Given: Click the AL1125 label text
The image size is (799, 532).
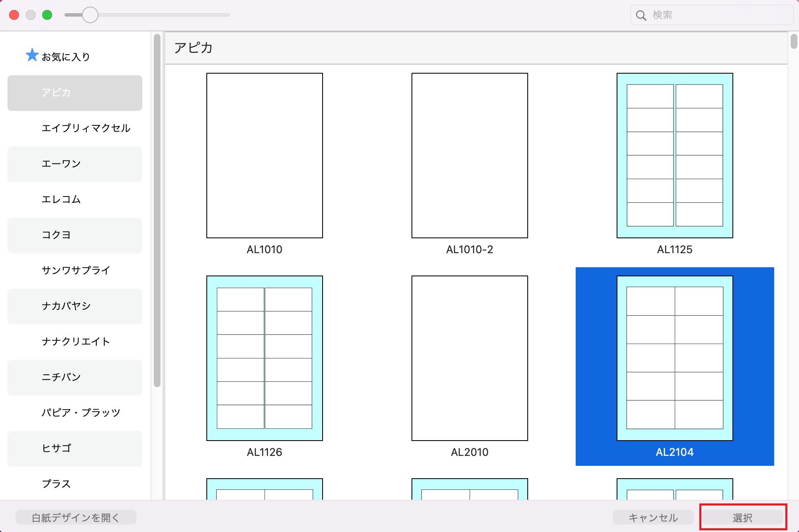Looking at the screenshot, I should [675, 249].
